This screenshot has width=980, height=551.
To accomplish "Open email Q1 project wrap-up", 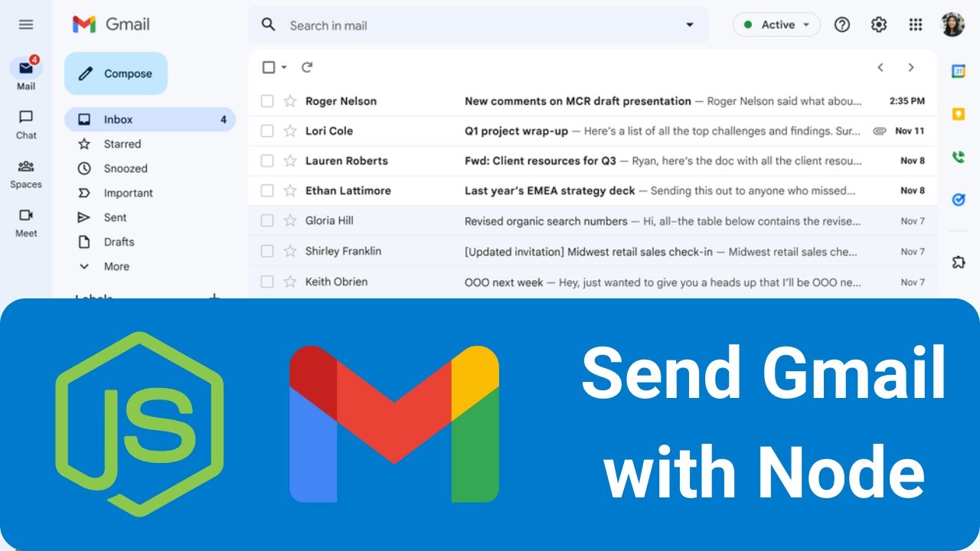I will pyautogui.click(x=593, y=131).
